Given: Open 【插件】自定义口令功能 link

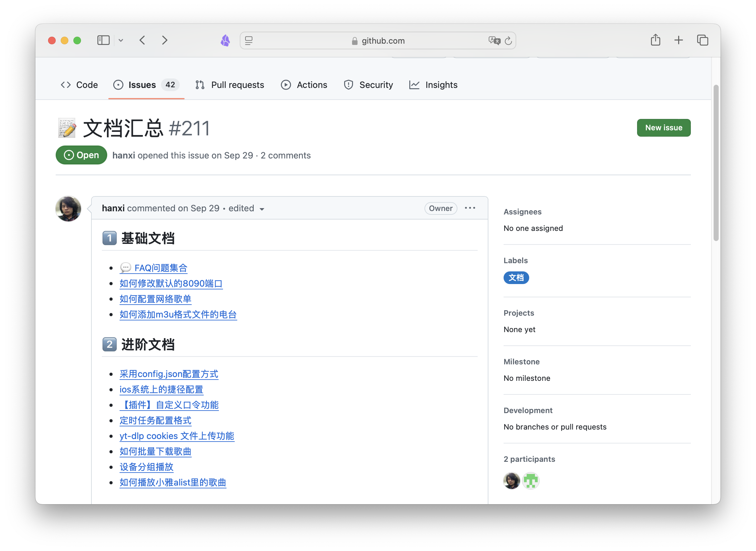Looking at the screenshot, I should 169,405.
